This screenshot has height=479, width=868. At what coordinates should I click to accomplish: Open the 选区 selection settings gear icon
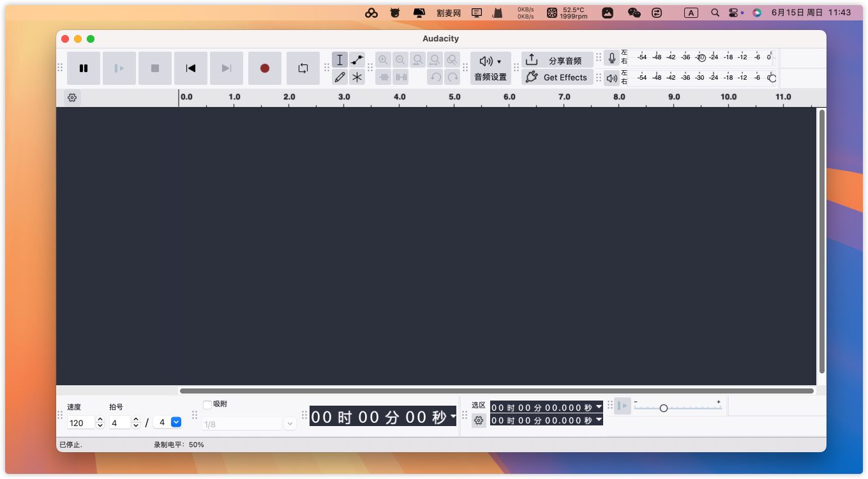[479, 420]
